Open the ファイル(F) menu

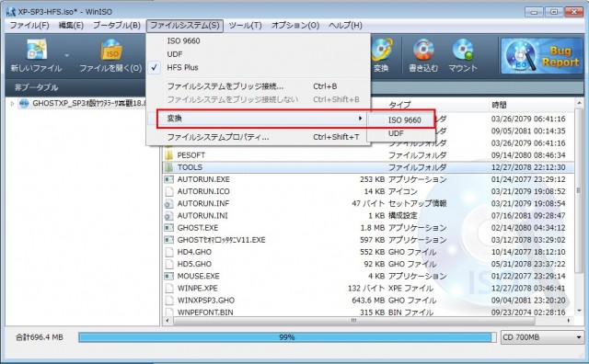(29, 25)
